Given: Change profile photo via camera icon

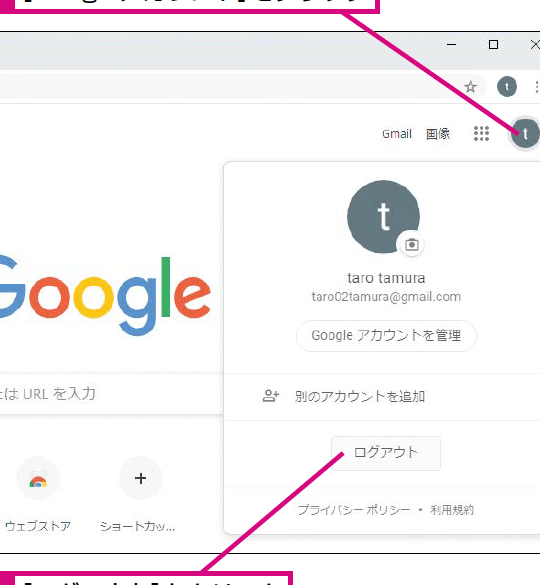Looking at the screenshot, I should pyautogui.click(x=412, y=245).
